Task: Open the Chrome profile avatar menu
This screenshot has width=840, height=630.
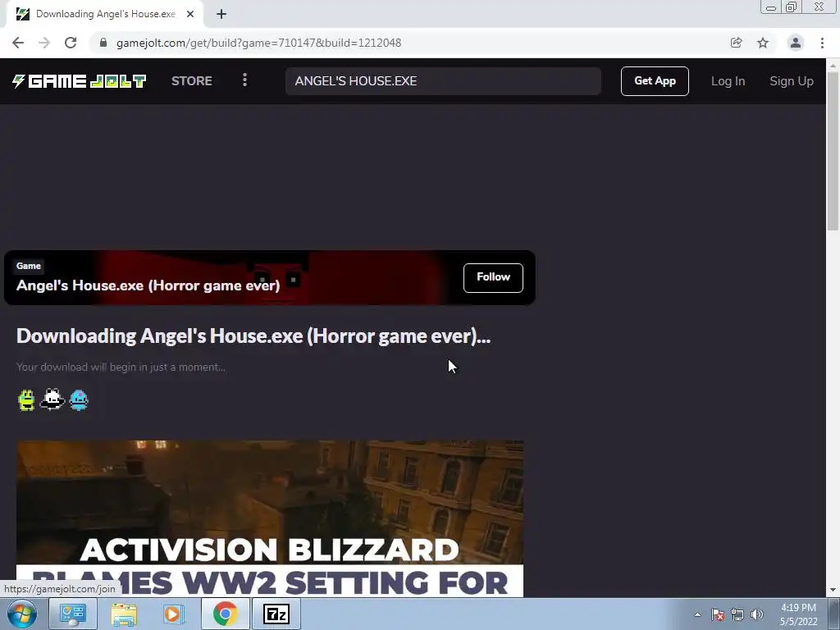Action: (796, 43)
